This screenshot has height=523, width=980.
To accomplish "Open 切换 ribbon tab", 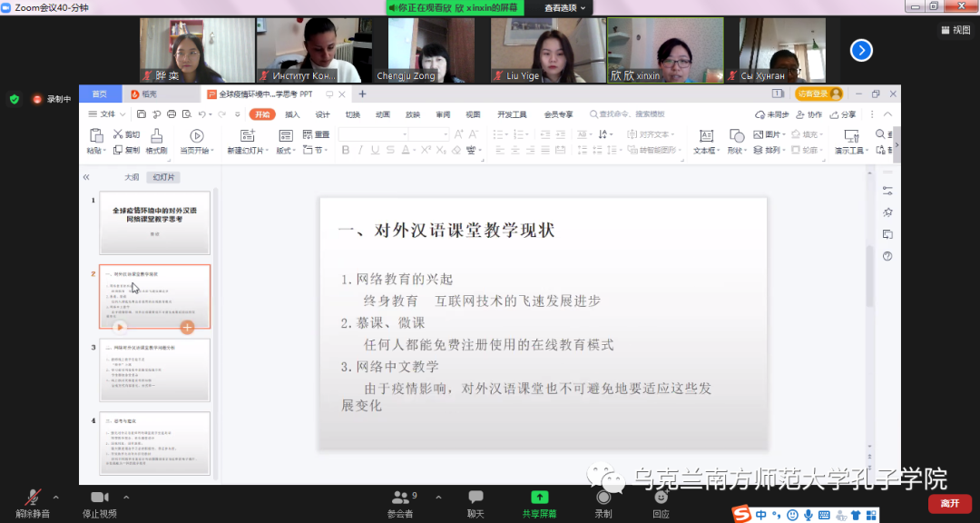I will (352, 114).
